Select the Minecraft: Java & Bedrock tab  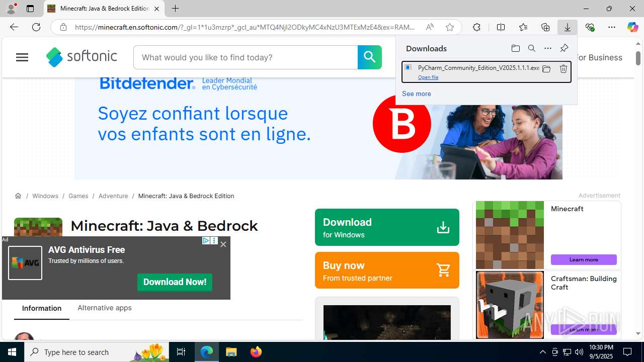[x=104, y=9]
